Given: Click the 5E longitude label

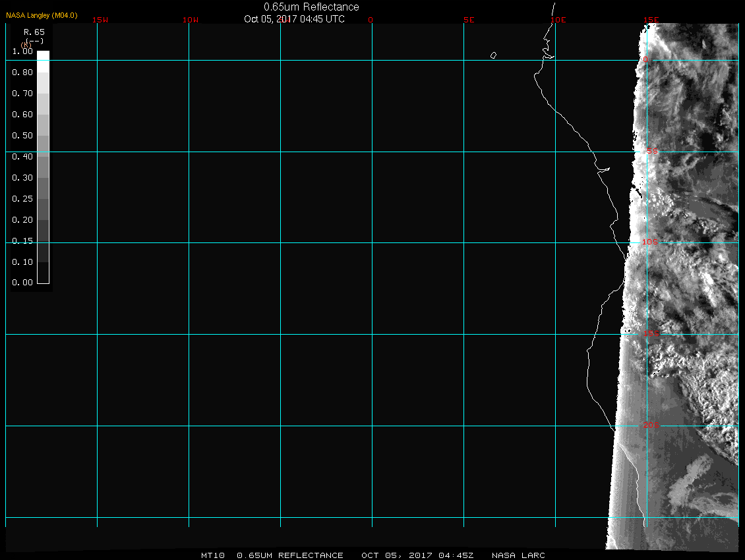Looking at the screenshot, I should click(469, 20).
